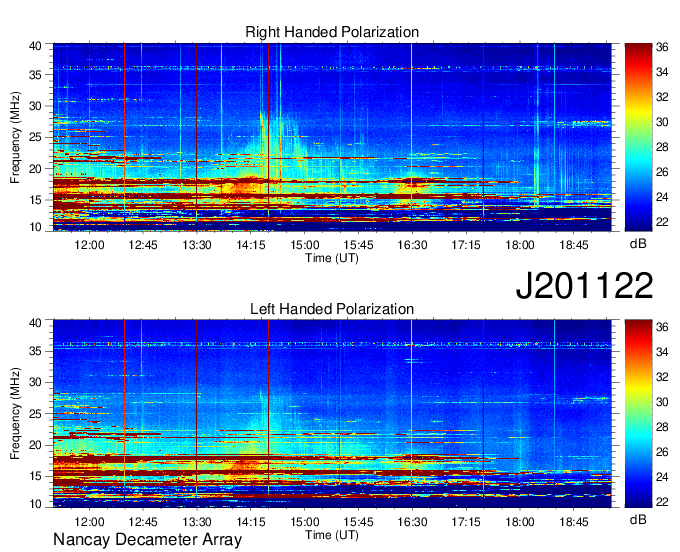Image resolution: width=680 pixels, height=552 pixels.
Task: Click the 12:00 time tick of lower plot
Action: pos(89,522)
